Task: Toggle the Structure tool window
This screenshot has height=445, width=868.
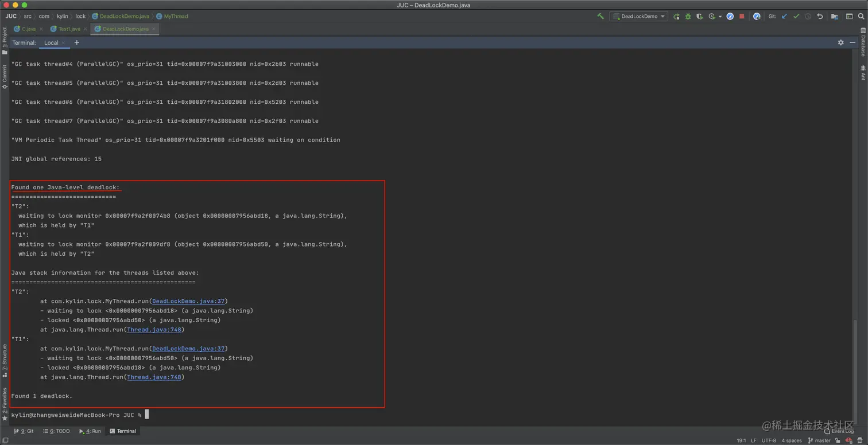Action: click(x=5, y=360)
